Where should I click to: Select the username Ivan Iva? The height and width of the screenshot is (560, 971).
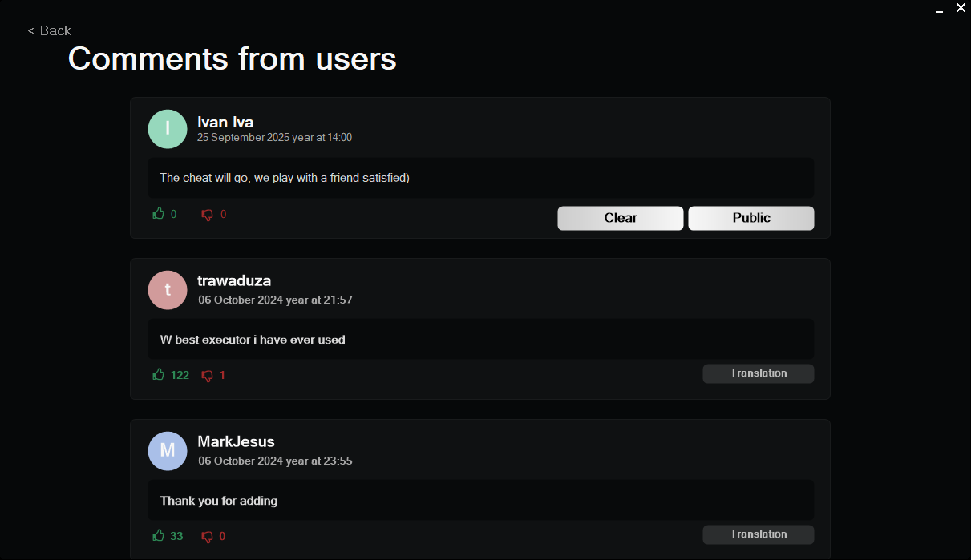pos(225,122)
